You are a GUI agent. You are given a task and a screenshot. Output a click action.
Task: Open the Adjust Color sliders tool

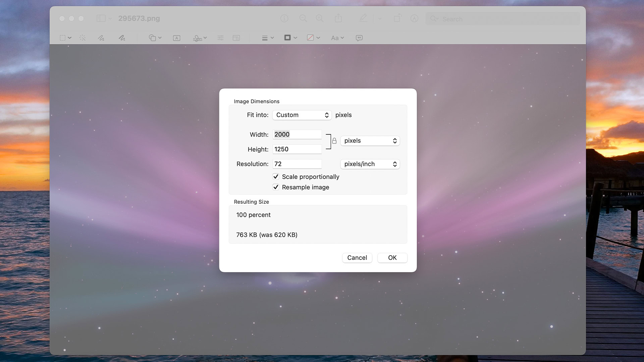tap(220, 38)
